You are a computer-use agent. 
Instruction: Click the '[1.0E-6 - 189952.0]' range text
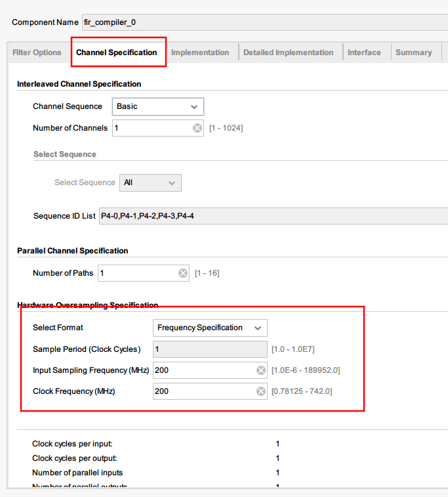click(306, 370)
